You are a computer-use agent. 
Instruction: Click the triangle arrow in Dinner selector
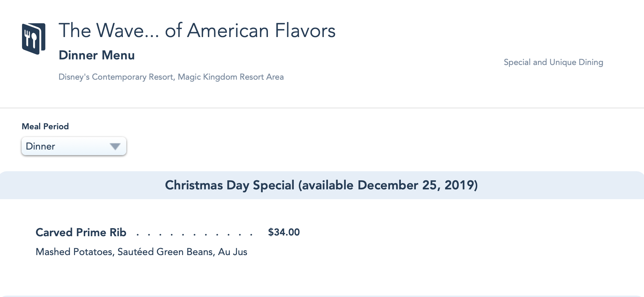[x=115, y=146]
